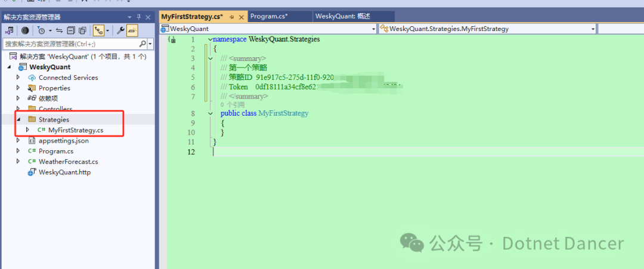644x269 pixels.
Task: Open the dropdown arrow beside nesting view icon
Action: pyautogui.click(x=107, y=30)
